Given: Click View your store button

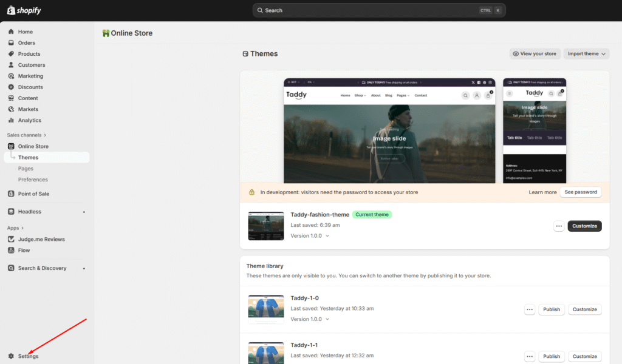Looking at the screenshot, I should coord(535,54).
